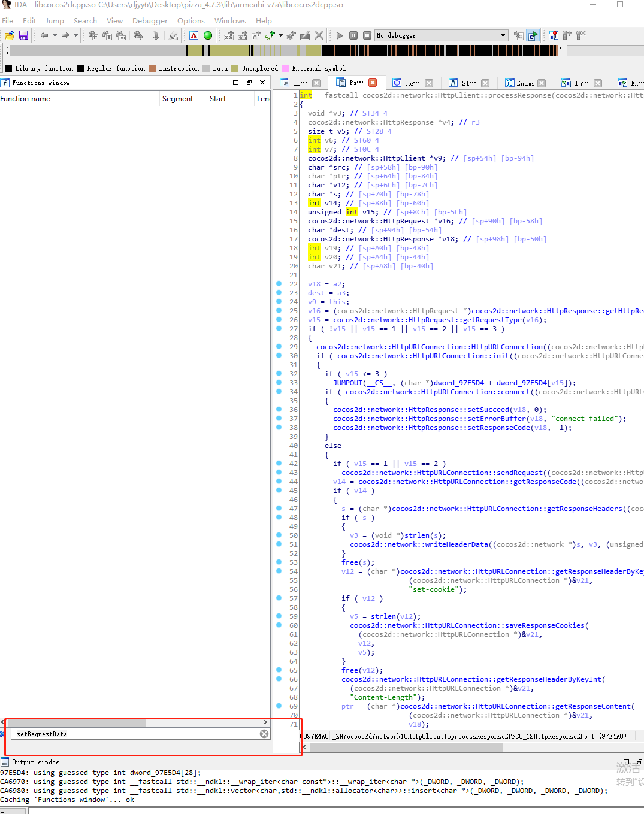Click the undefine X toolbar icon
This screenshot has width=644, height=814.
pos(319,35)
